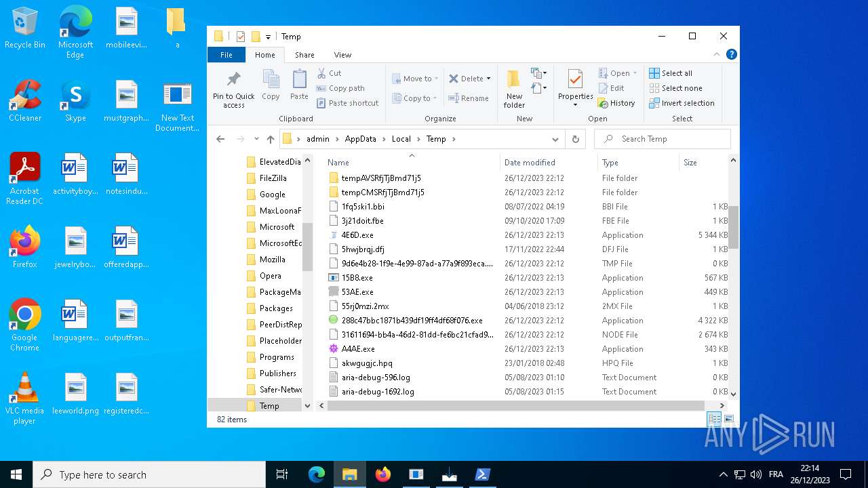Viewport: 868px width, 488px height.
Task: Open Firefox from the taskbar
Action: click(x=383, y=474)
